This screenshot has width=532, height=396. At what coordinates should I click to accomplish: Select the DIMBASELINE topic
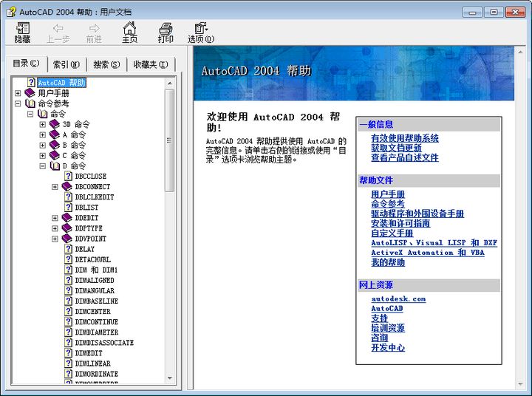point(96,301)
